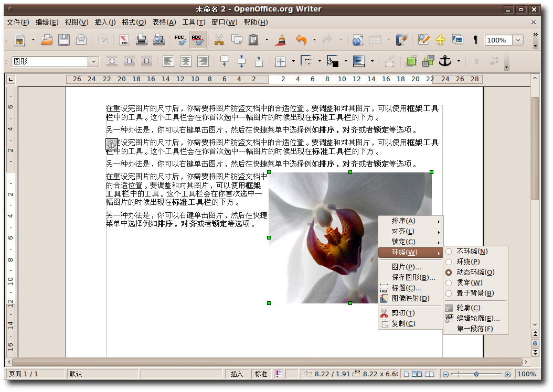553x392 pixels.
Task: Click 页面 1 / 1 status field
Action: click(35, 374)
